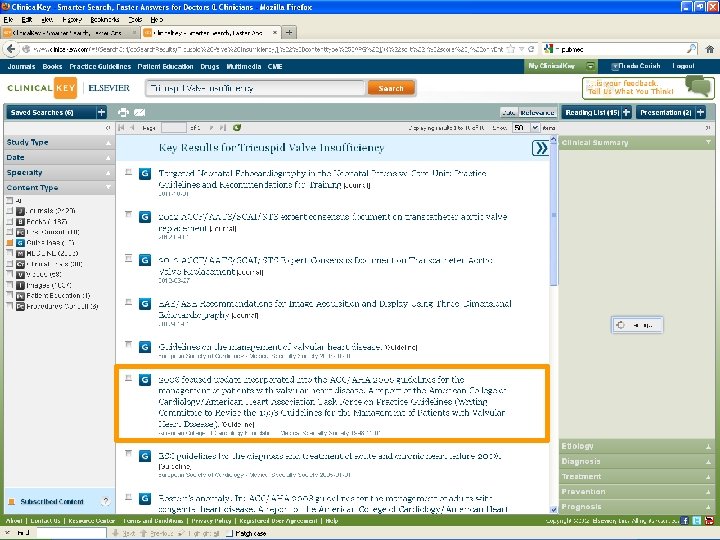Open a new Firefox tab with plus
Screen dimensions: 720x540
coord(289,32)
